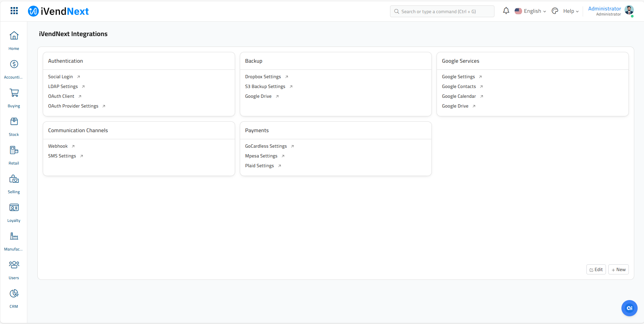
Task: Open Google Contacts link
Action: [459, 87]
